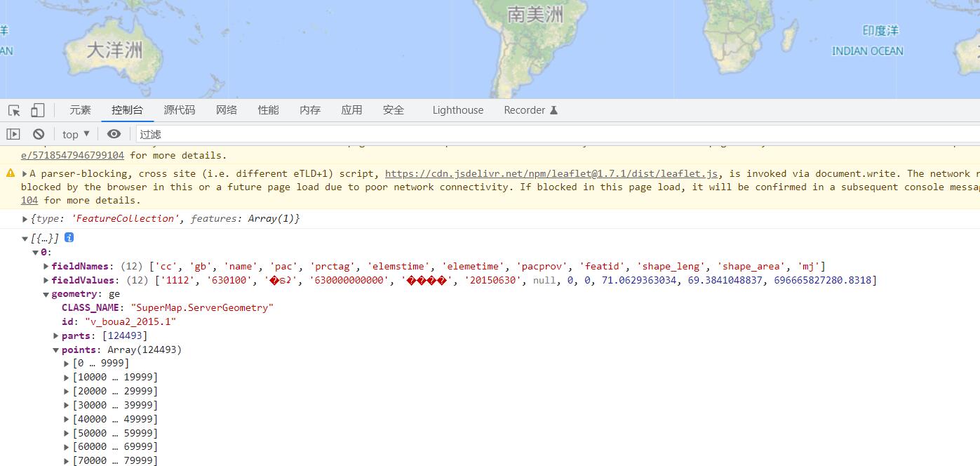Open the Lighthouse tab
The width and height of the screenshot is (980, 466).
click(x=458, y=110)
